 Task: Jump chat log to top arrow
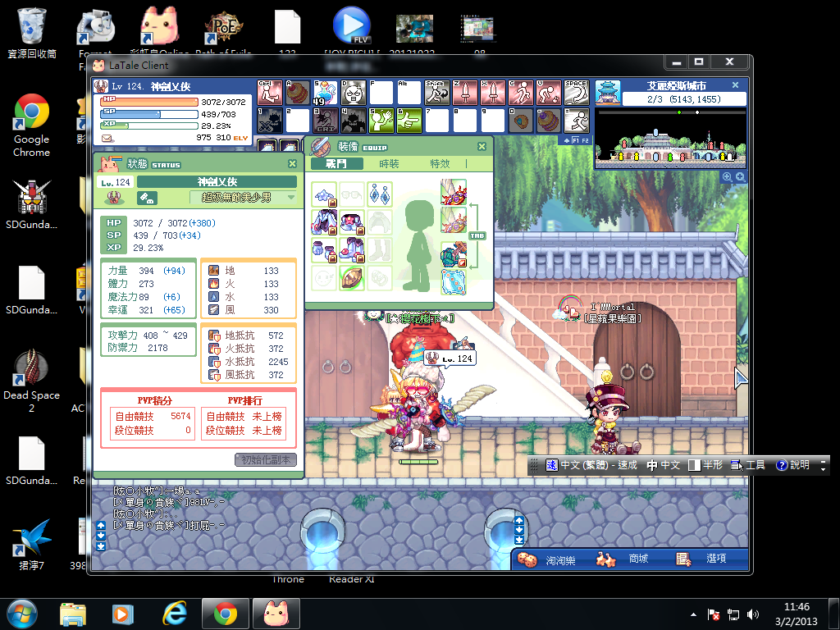point(101,526)
